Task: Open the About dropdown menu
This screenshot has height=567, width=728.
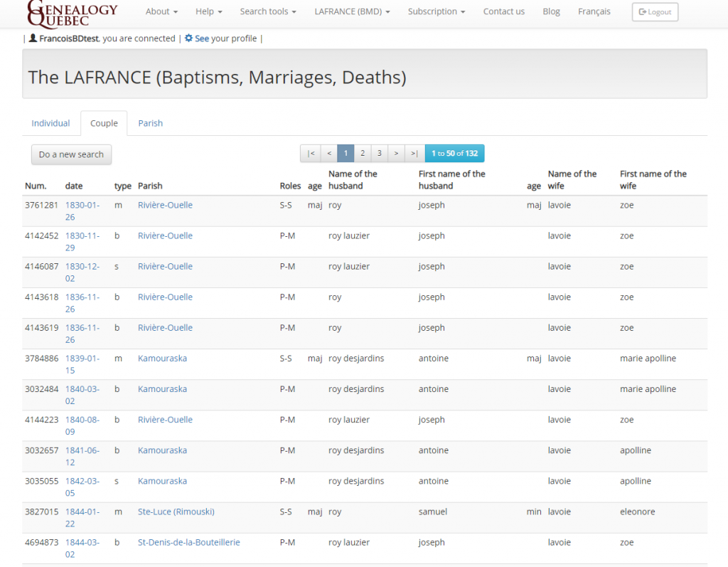Action: click(x=161, y=11)
